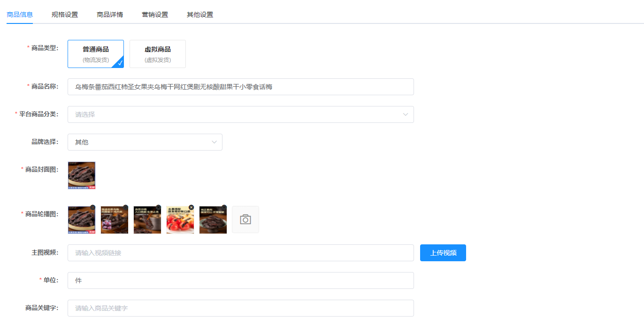Open the fifth carousel thumbnail with plate
Image resolution: width=644 pixels, height=318 pixels.
pyautogui.click(x=213, y=220)
